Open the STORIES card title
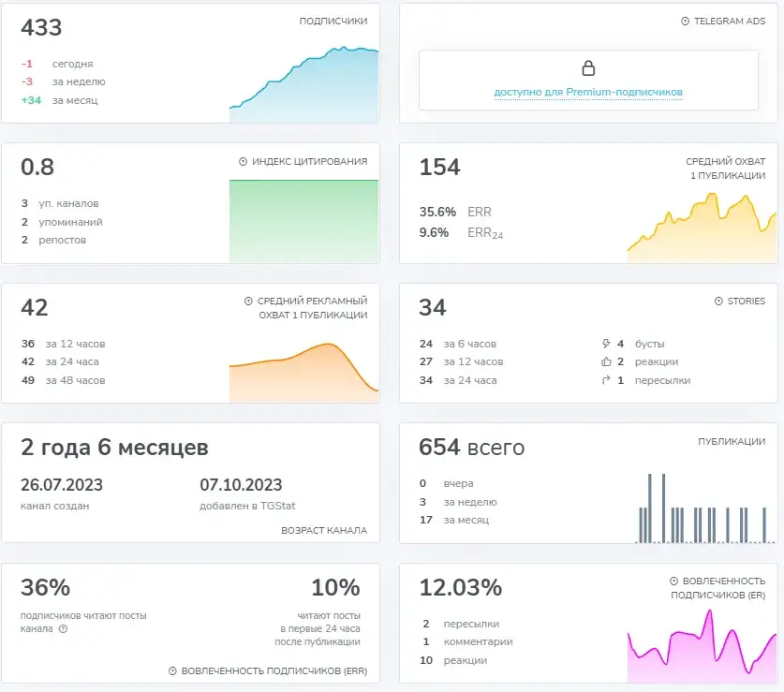This screenshot has height=692, width=784. (746, 301)
